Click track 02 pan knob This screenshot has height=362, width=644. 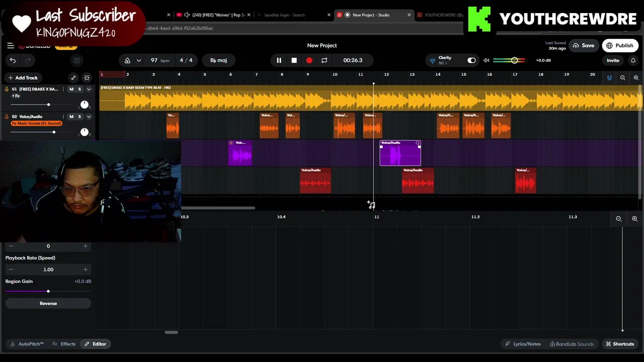[84, 132]
